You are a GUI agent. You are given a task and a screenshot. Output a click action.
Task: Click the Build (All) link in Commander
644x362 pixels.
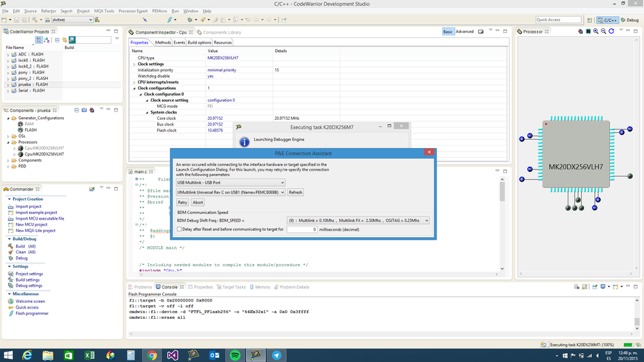tap(26, 246)
